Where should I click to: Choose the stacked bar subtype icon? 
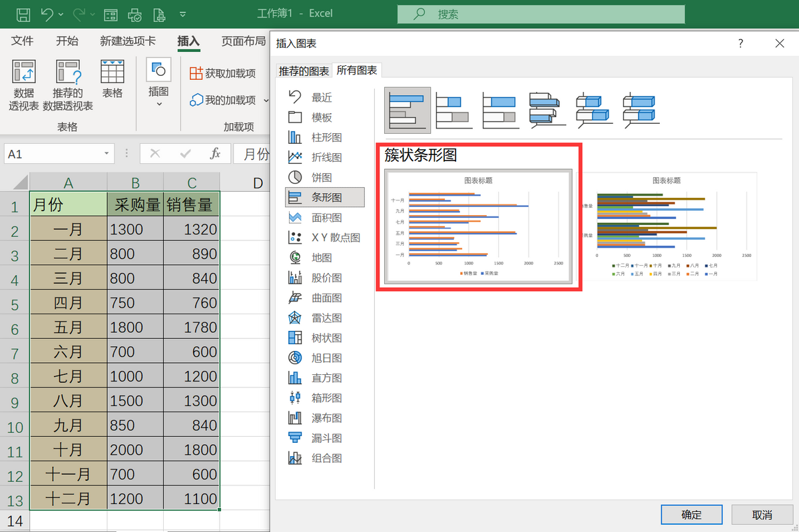[454, 111]
